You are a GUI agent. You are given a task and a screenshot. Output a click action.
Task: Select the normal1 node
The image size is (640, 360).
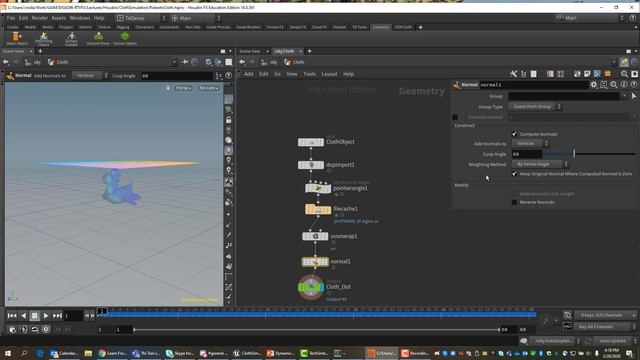pyautogui.click(x=315, y=262)
